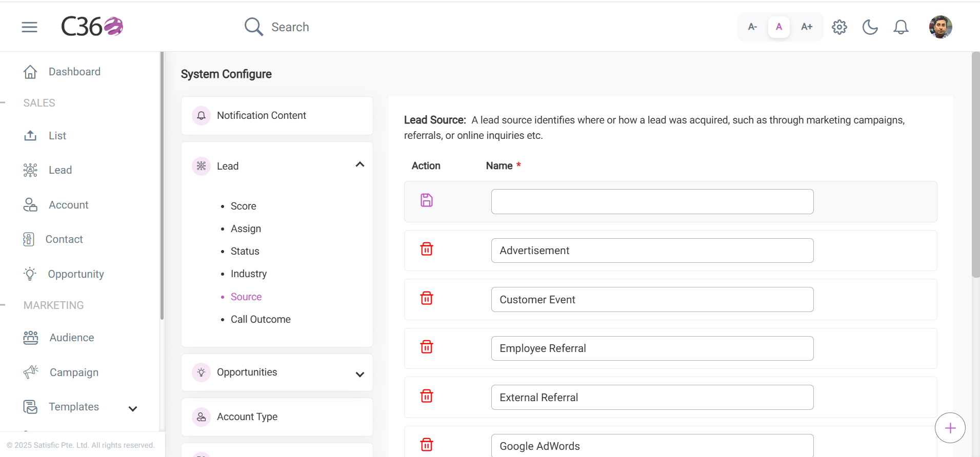Edit the Google AdWords name field
Screen dimensions: 980x457
tap(652, 445)
